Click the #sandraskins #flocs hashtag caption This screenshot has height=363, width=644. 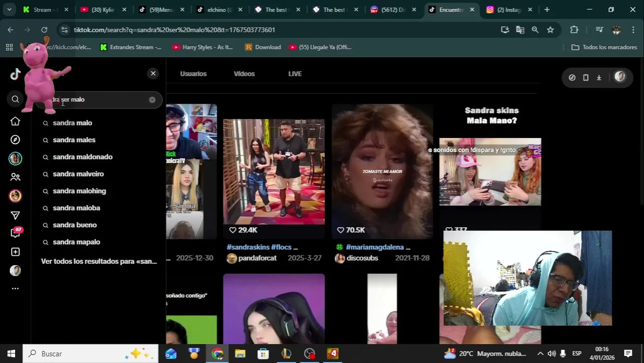tap(262, 247)
